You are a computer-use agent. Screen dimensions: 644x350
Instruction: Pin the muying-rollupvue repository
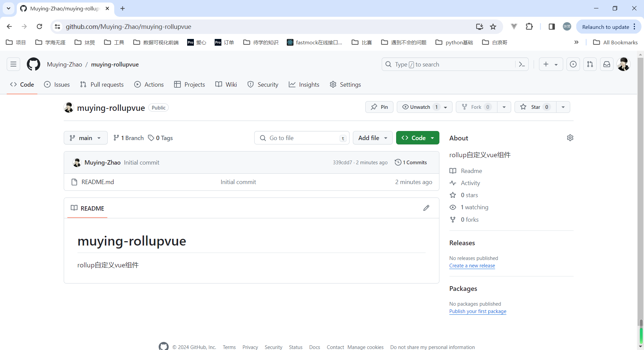[x=379, y=107]
